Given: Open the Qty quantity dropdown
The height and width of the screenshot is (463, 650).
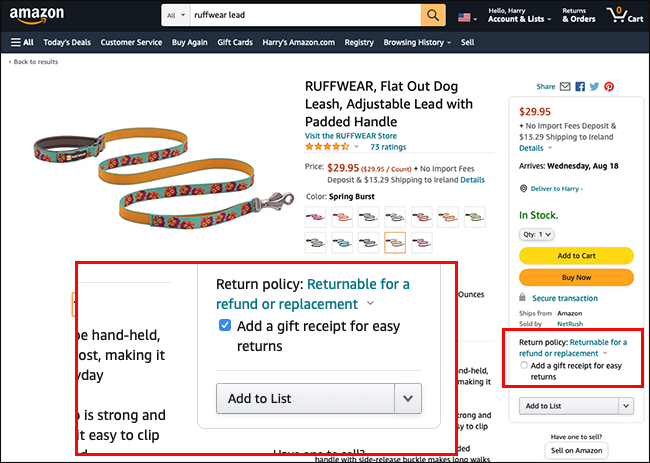Looking at the screenshot, I should [537, 234].
